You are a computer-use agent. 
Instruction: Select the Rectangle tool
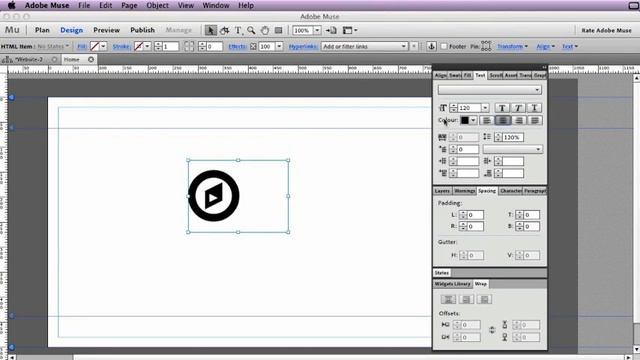click(x=278, y=30)
